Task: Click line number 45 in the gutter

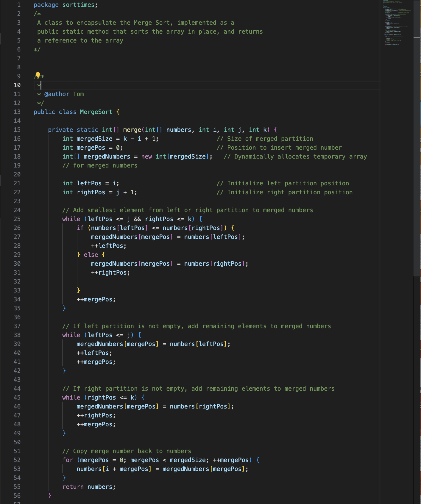Action: point(17,397)
